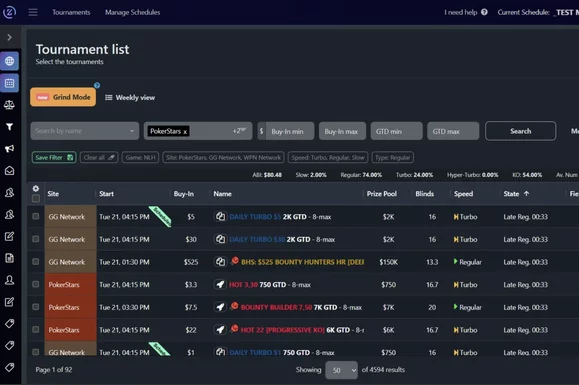Toggle the select-all checkbox in the table header

36,199
